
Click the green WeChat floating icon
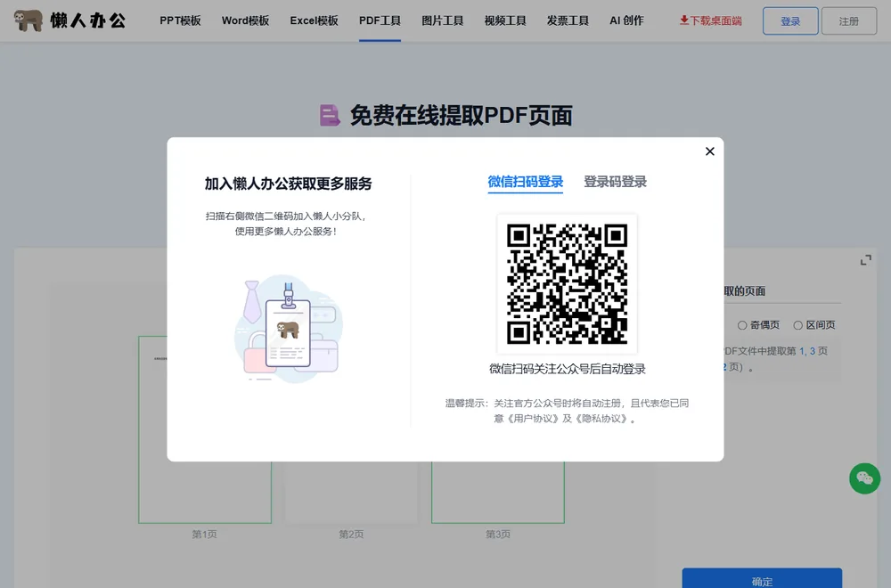865,478
